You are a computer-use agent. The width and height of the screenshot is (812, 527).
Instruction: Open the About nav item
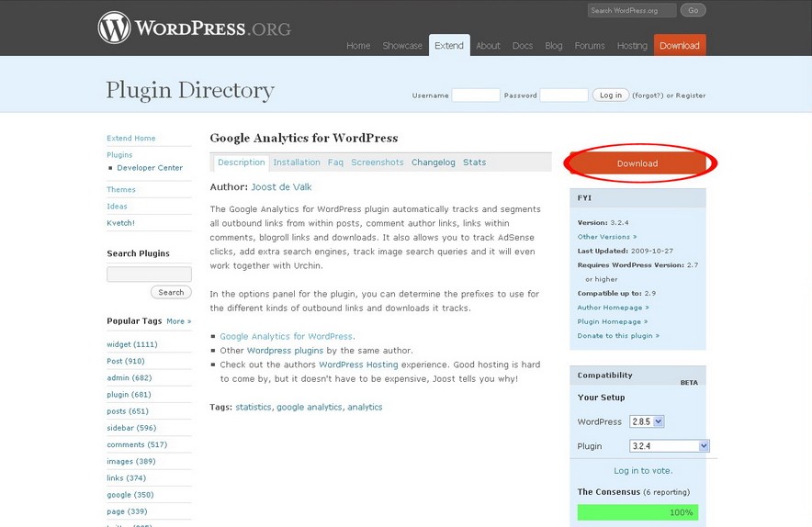tap(489, 46)
